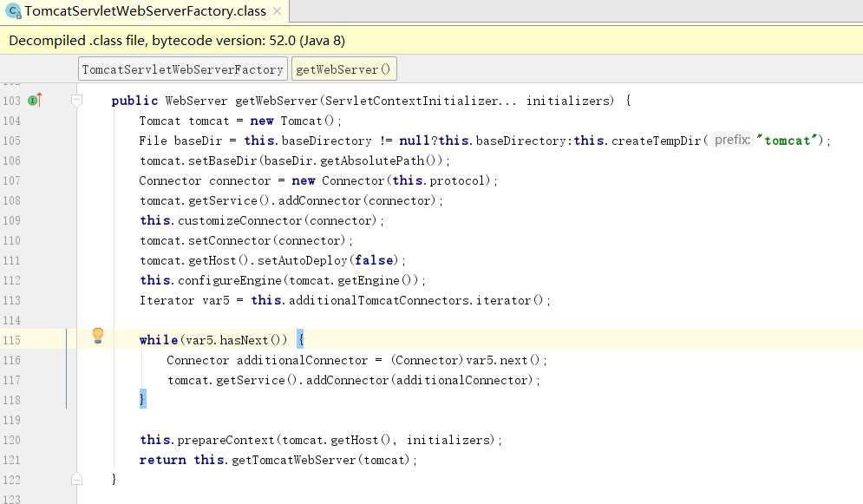The height and width of the screenshot is (504, 863).
Task: Open the lightbulb intention actions at line 115
Action: pyautogui.click(x=98, y=336)
